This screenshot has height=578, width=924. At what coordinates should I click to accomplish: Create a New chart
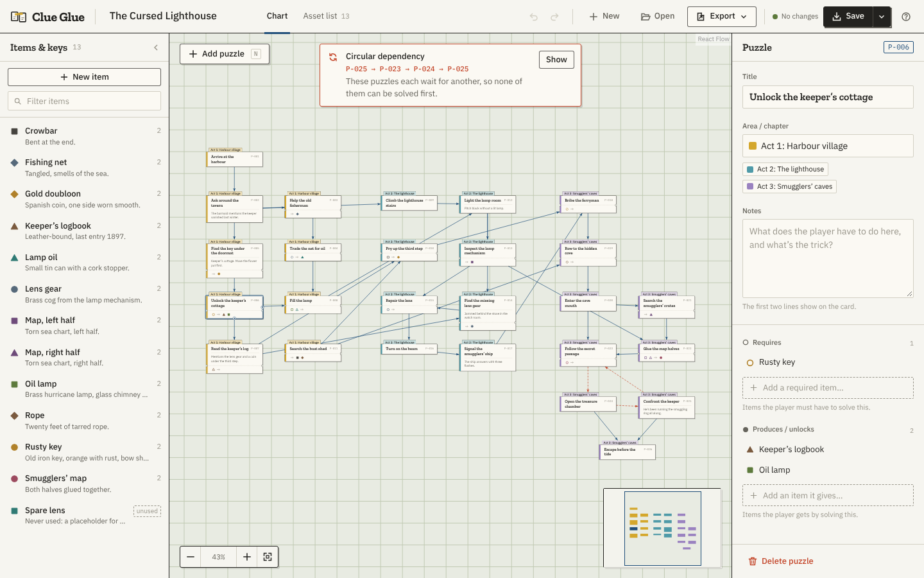coord(604,17)
